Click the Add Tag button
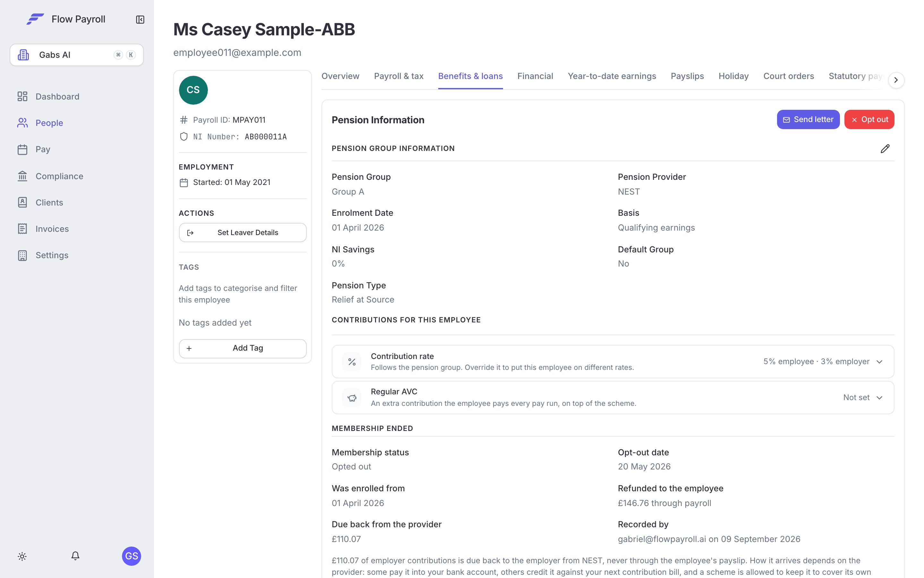924x578 pixels. pyautogui.click(x=243, y=348)
